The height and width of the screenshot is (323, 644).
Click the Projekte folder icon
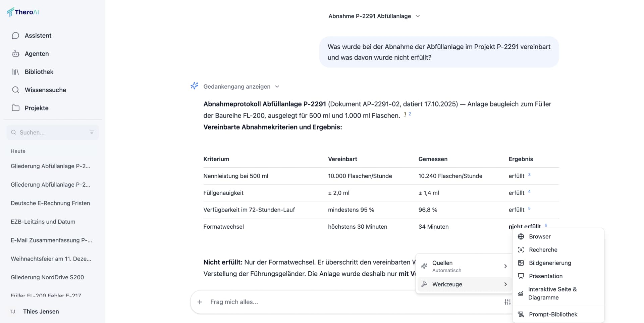pos(15,108)
